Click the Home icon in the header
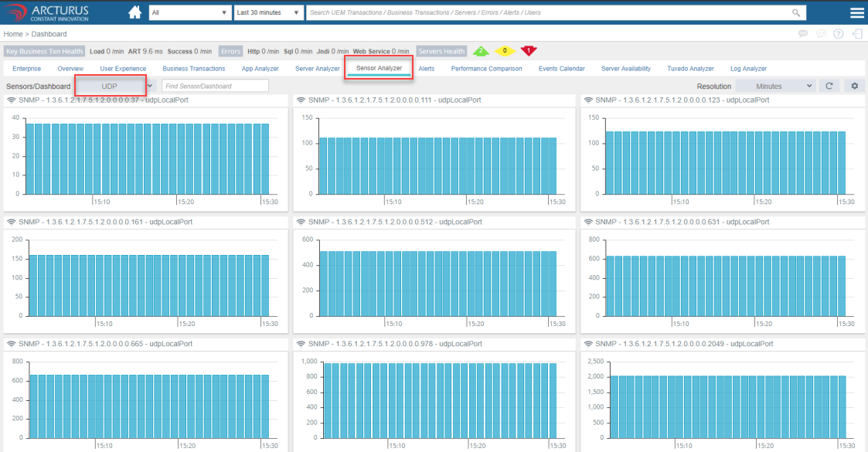This screenshot has height=452, width=868. (134, 12)
